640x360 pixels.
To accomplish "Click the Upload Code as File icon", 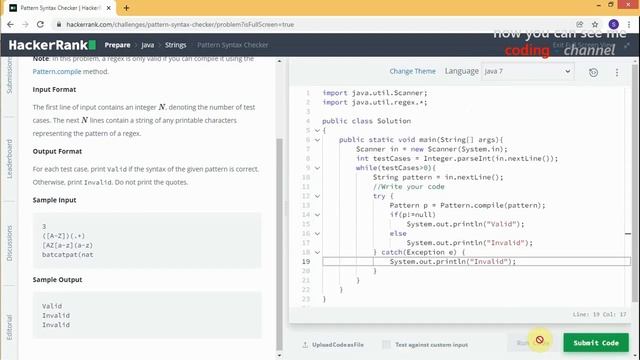I will coord(305,344).
